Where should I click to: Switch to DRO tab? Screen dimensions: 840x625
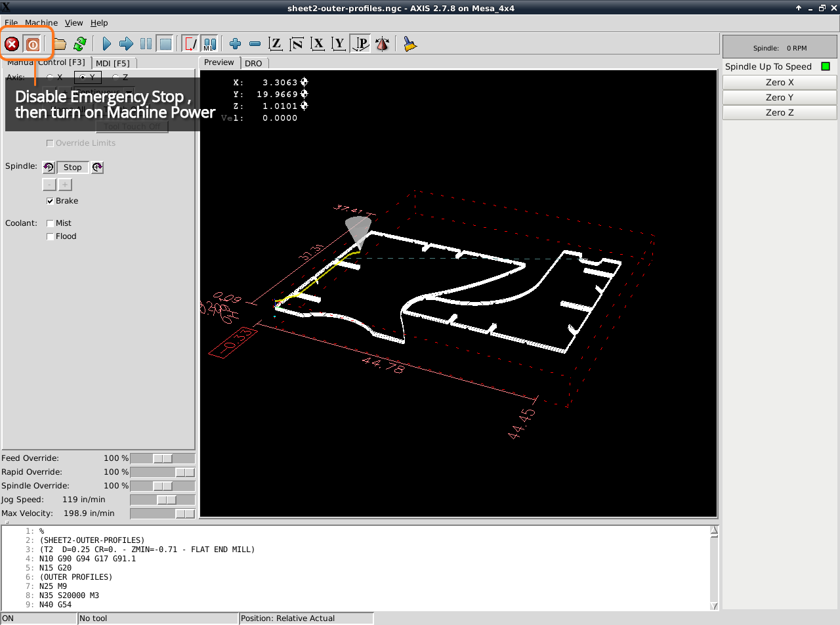pyautogui.click(x=253, y=63)
